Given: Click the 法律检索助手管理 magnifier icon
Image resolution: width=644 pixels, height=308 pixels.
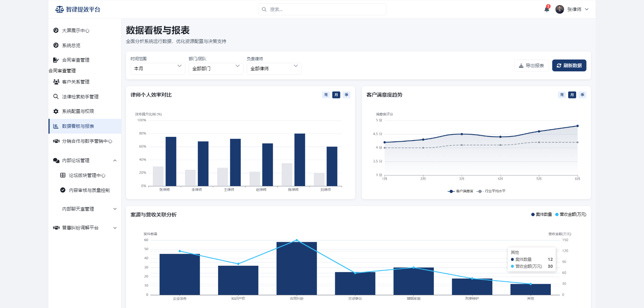Looking at the screenshot, I should 56,97.
